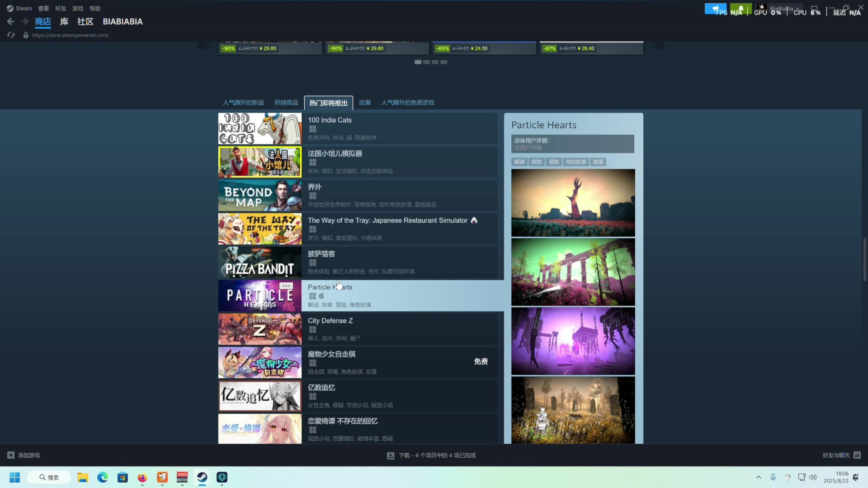Image resolution: width=868 pixels, height=488 pixels.
Task: Open the 查看 menu
Action: (x=43, y=8)
